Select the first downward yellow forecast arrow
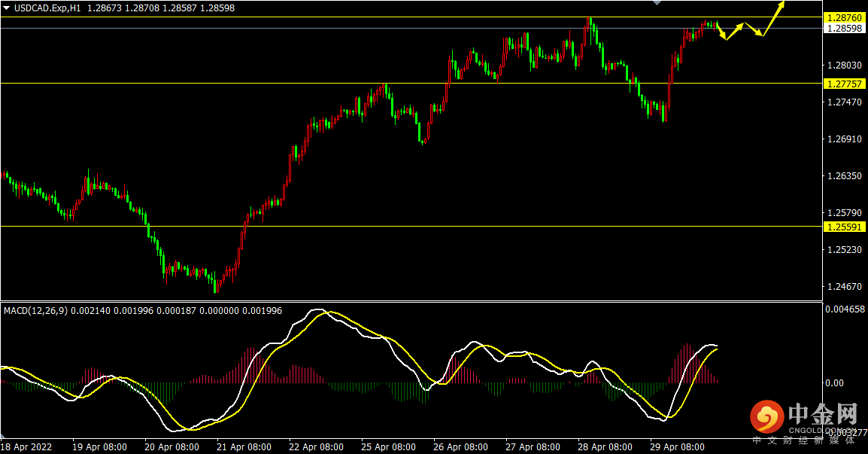868x454 pixels. point(721,31)
